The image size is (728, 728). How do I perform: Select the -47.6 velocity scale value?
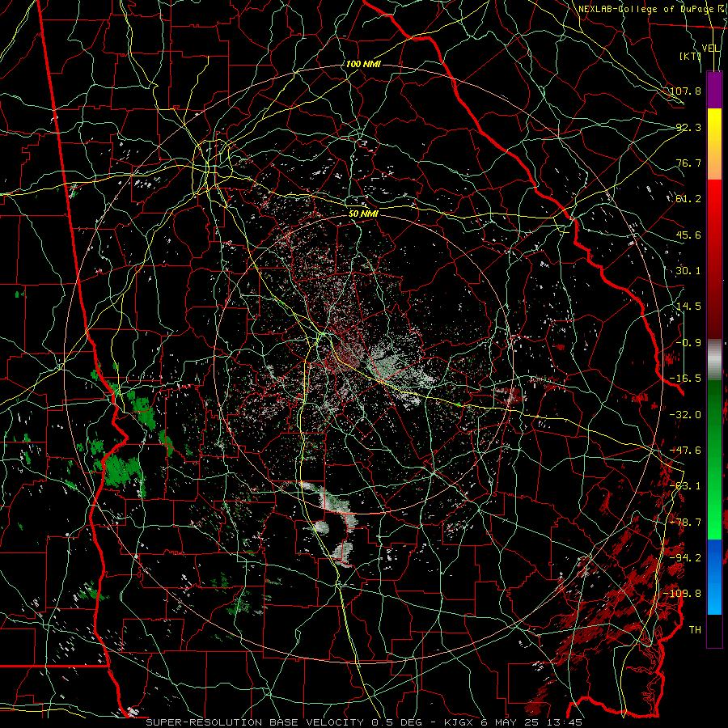685,451
